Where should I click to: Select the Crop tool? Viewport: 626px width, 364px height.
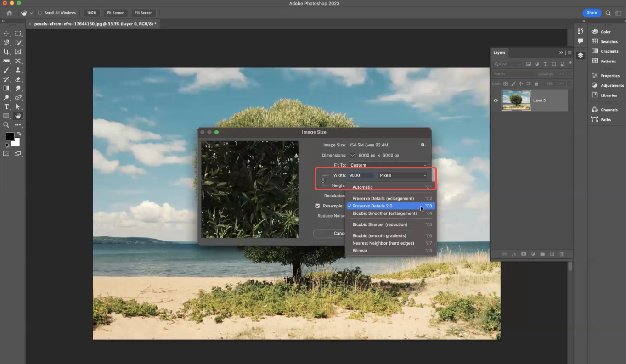point(6,52)
